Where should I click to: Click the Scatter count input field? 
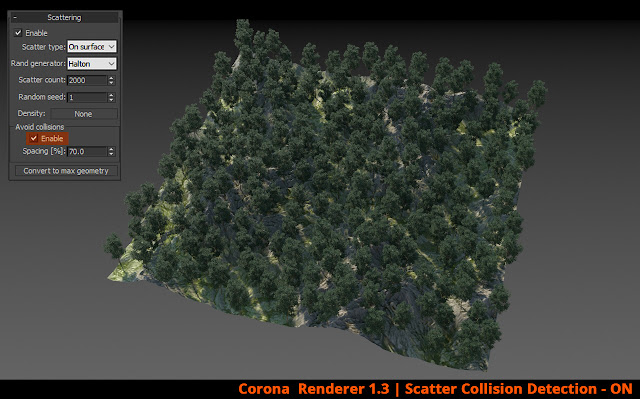click(x=87, y=80)
